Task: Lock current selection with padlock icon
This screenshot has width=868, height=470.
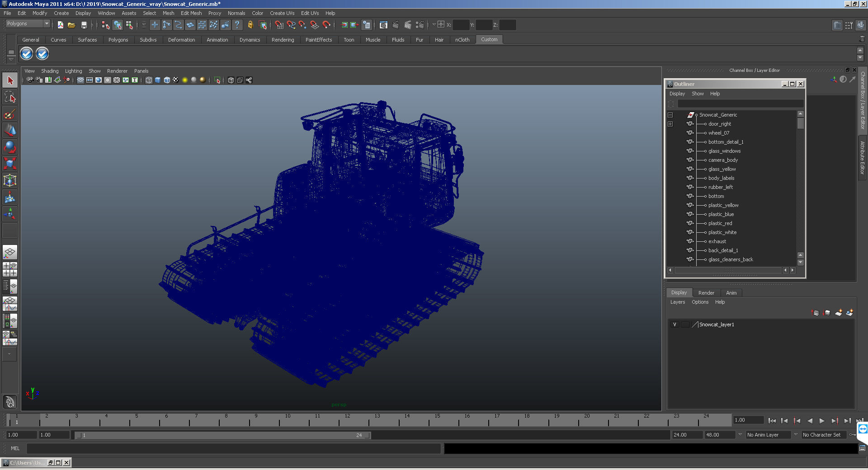Action: pyautogui.click(x=250, y=25)
